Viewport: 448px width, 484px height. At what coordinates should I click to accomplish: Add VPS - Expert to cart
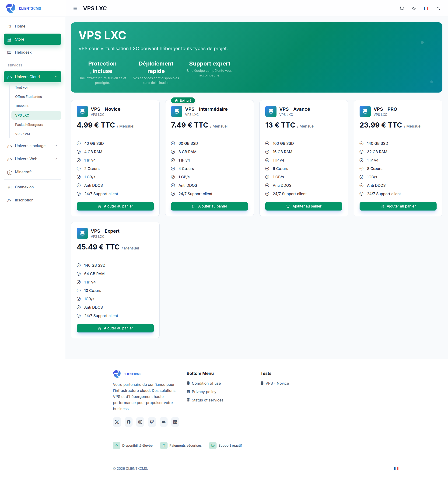115,328
